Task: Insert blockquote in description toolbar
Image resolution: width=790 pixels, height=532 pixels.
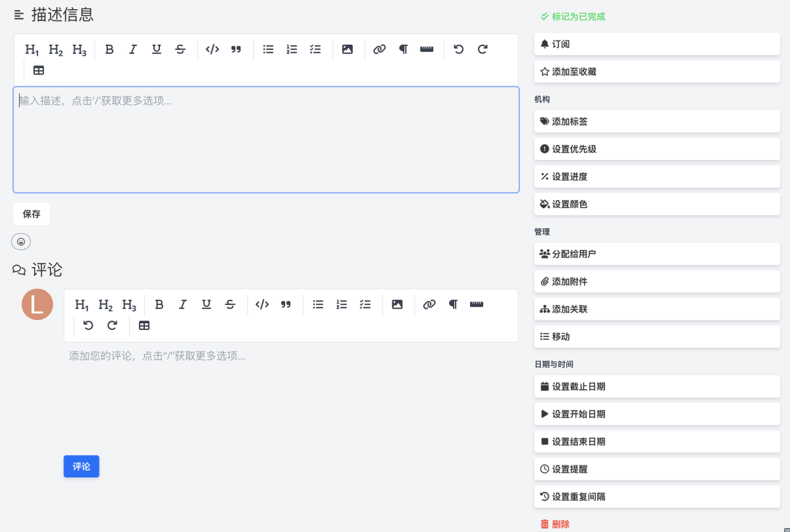Action: [x=236, y=49]
